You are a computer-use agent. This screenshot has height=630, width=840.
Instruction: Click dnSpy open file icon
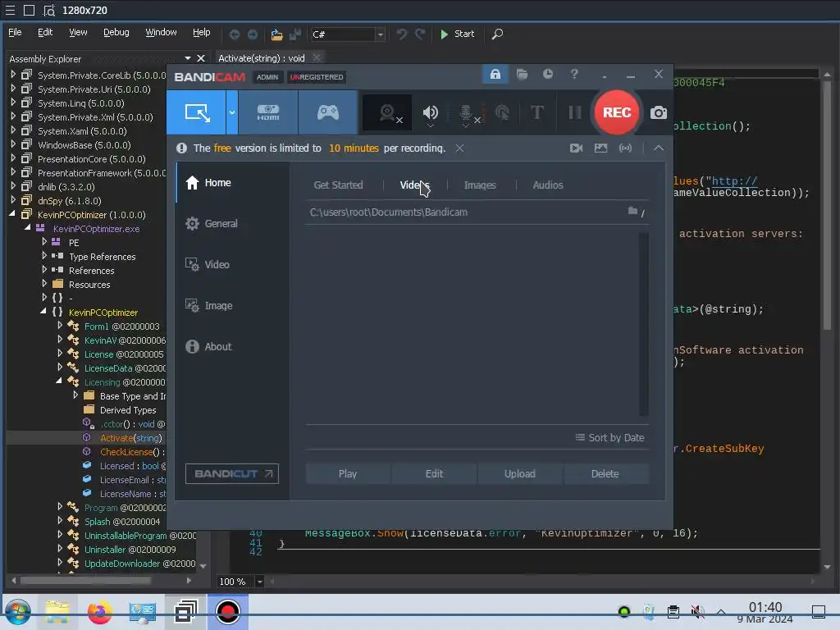tap(276, 34)
